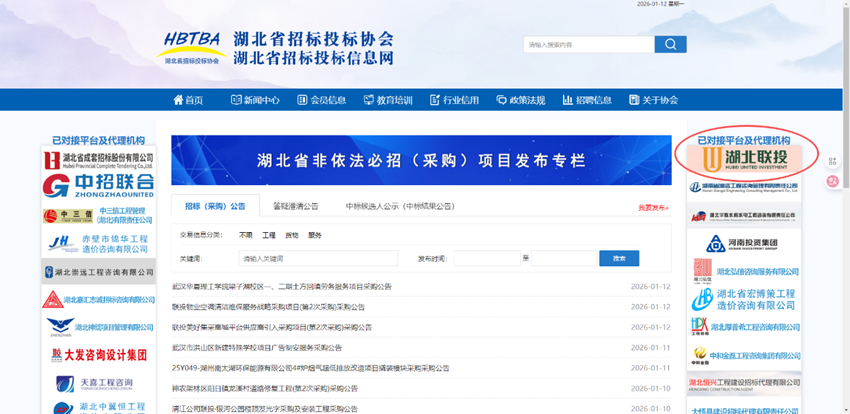Open the 中招联合 Zhongzhaounited logo
Viewport: 850px width, 414px height.
point(99,184)
